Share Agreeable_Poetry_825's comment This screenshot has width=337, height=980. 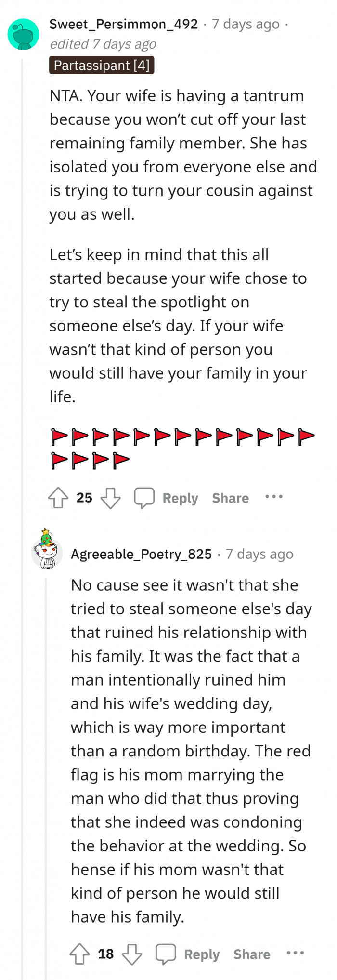[251, 954]
